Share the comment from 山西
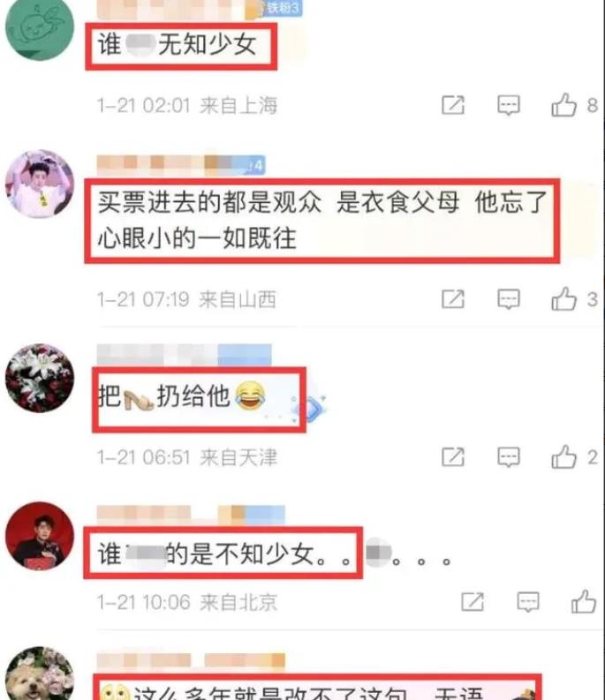 coord(453,299)
